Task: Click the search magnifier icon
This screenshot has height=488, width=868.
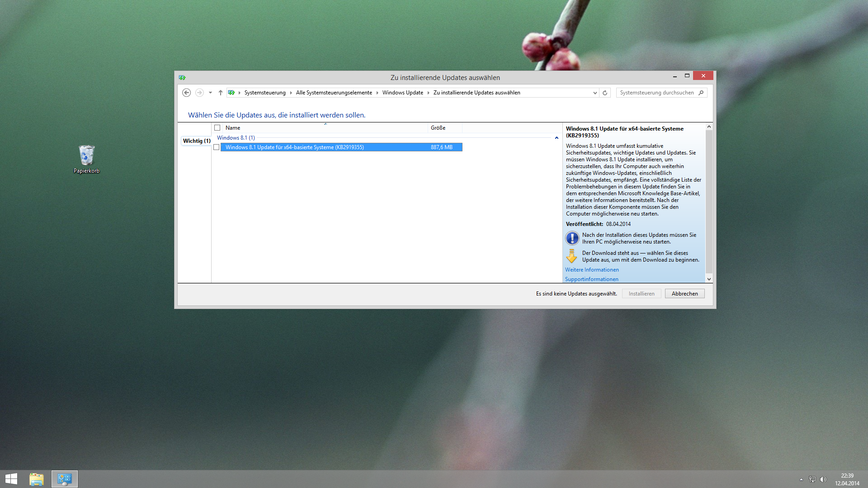Action: (x=701, y=93)
